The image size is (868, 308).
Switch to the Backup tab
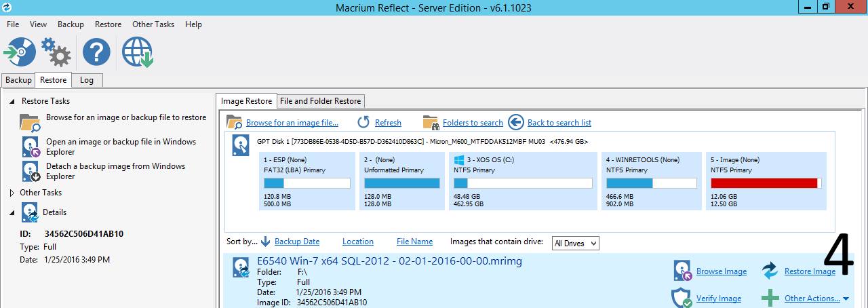[18, 80]
